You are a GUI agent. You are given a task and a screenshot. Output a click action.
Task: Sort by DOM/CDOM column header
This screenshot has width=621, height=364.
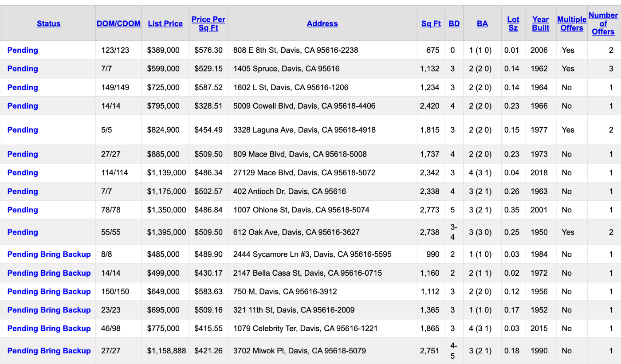pyautogui.click(x=118, y=23)
